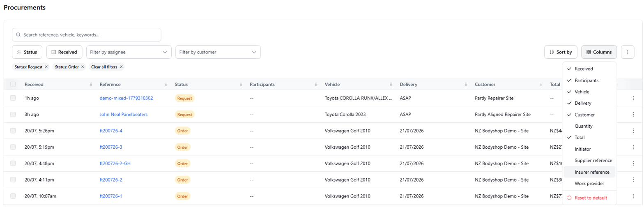
Task: Remove the Status: Order filter chip
Action: pyautogui.click(x=83, y=67)
